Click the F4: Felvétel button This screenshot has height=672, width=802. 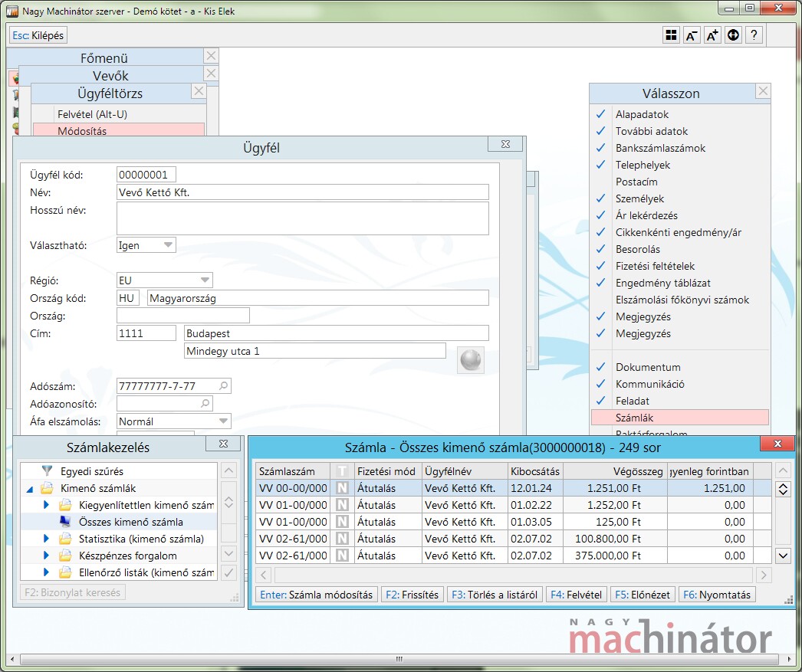point(576,595)
